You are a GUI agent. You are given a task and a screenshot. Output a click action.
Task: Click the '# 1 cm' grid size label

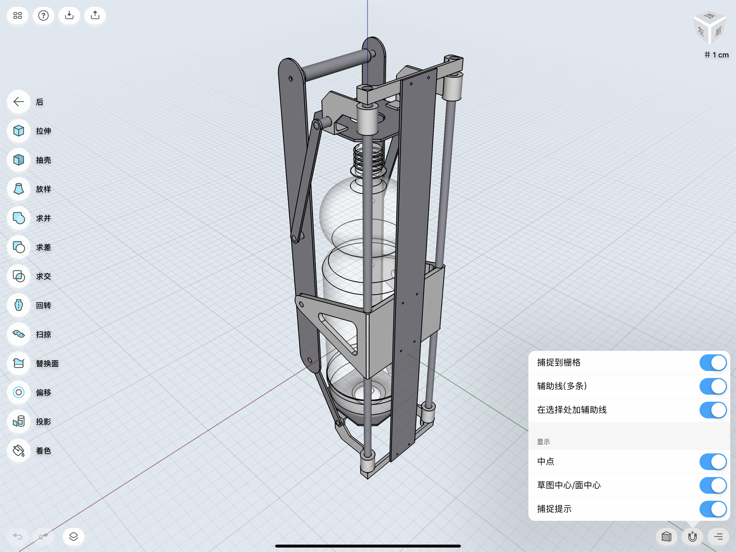coord(716,55)
